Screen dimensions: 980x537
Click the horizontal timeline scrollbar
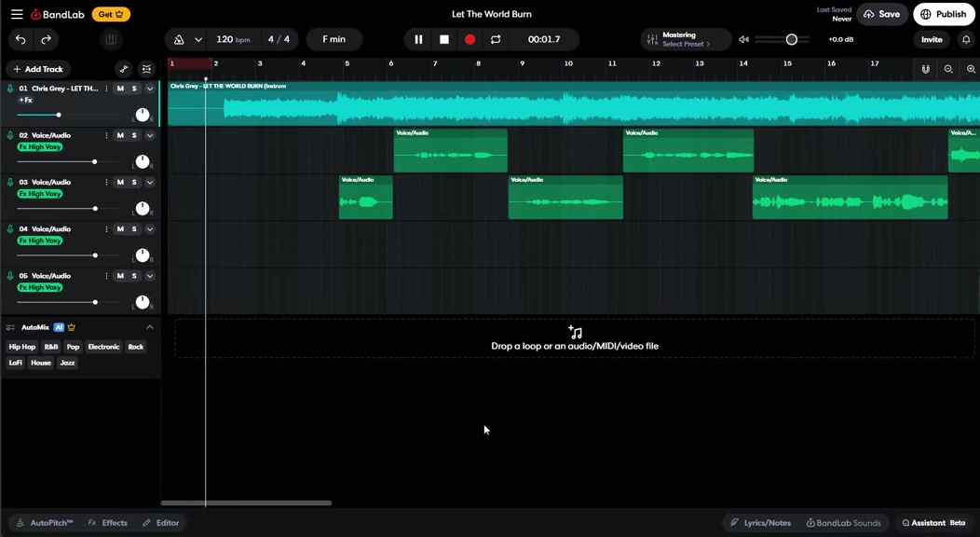tap(246, 503)
